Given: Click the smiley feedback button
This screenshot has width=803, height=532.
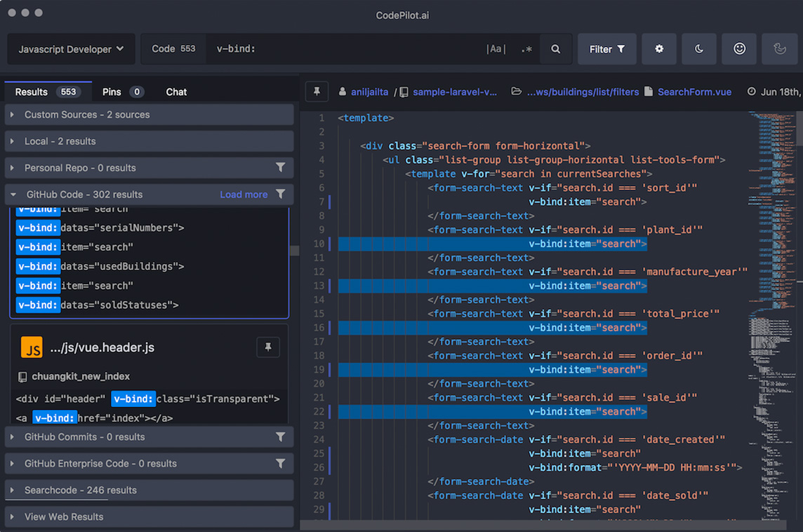Looking at the screenshot, I should click(739, 49).
